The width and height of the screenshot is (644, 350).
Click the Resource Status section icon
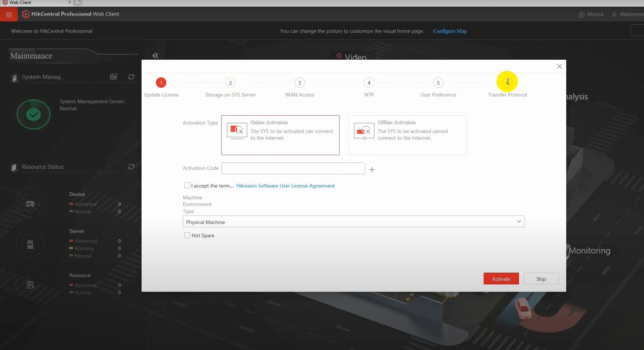[x=14, y=168]
